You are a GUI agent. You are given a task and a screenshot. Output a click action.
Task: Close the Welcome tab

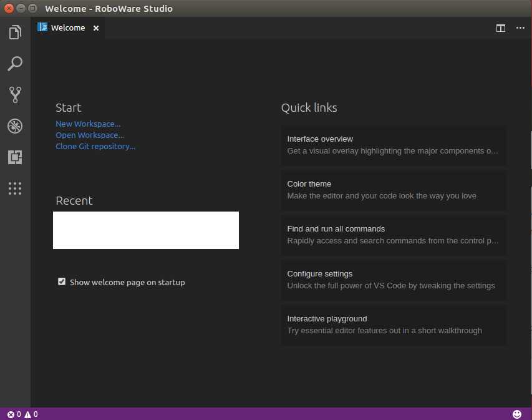coord(96,28)
